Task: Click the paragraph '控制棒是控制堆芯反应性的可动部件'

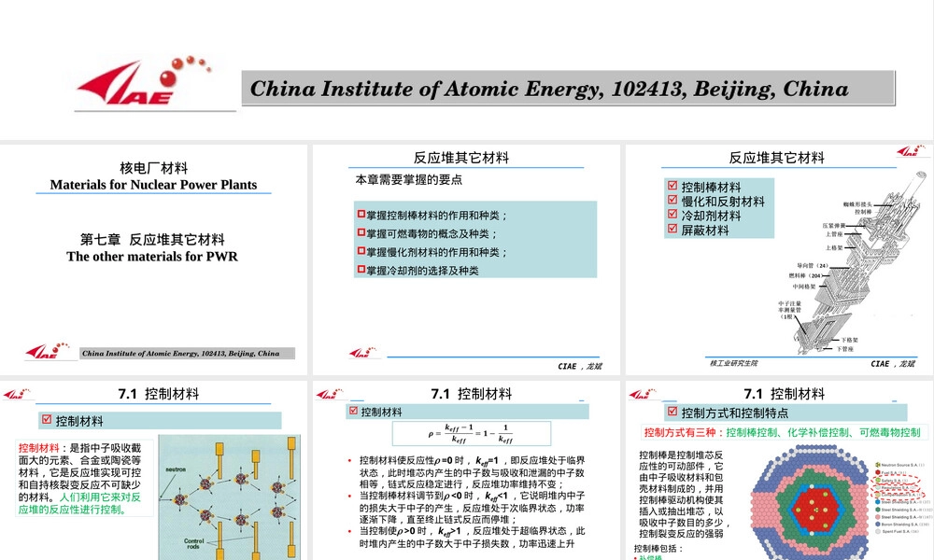Action: (683, 495)
